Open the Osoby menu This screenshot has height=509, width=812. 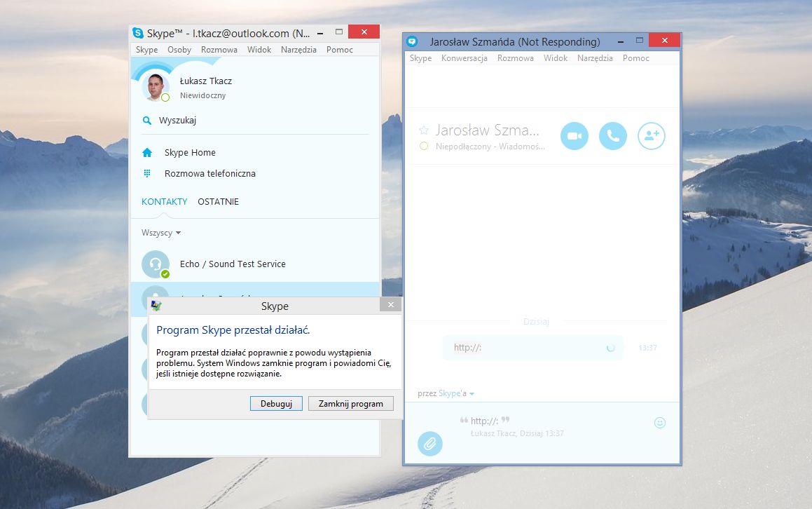point(179,49)
